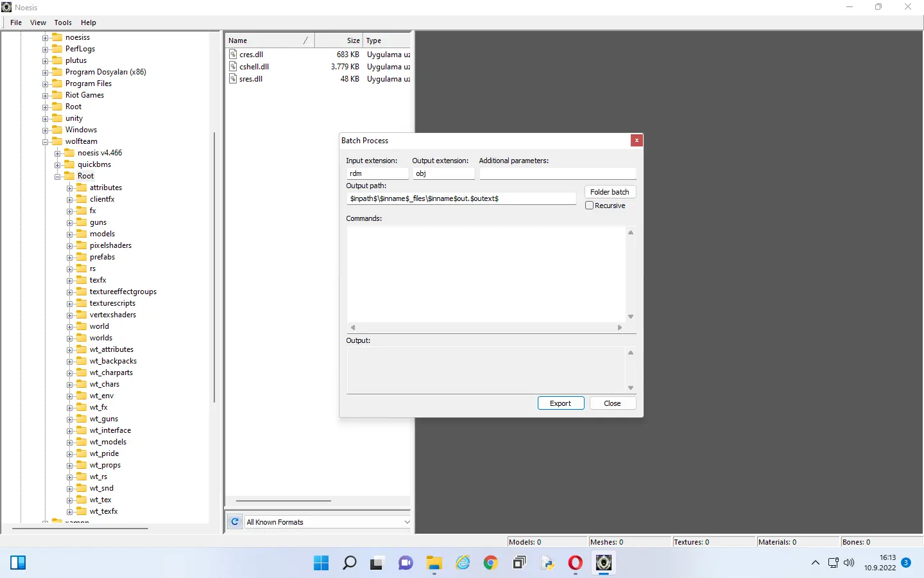Viewport: 924px width, 578px height.
Task: Expand the quickbms tree node
Action: click(58, 164)
